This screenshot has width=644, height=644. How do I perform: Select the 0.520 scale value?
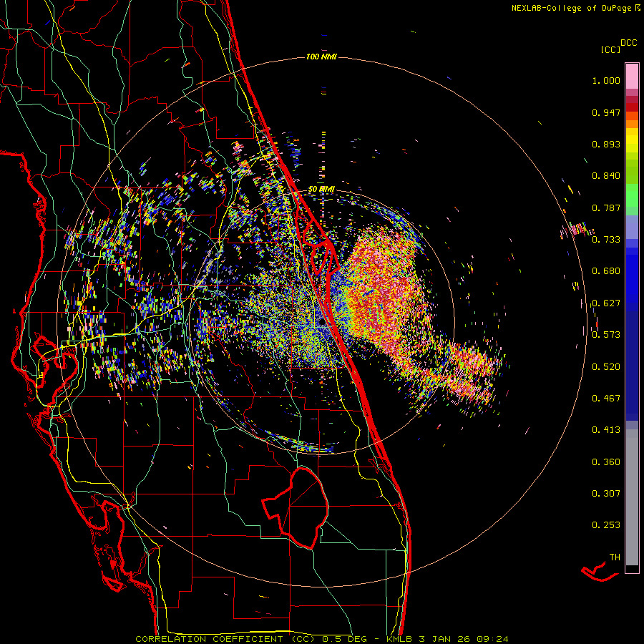[x=606, y=366]
